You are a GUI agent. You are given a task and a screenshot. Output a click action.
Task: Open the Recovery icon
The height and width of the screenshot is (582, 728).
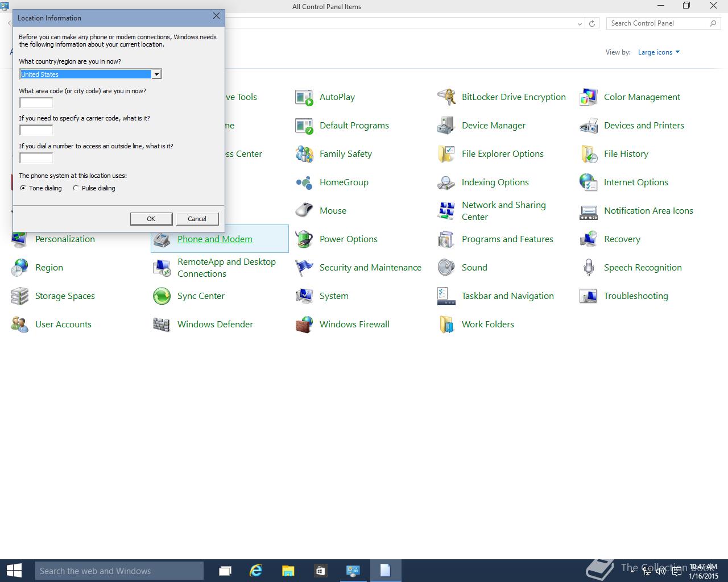(x=589, y=239)
